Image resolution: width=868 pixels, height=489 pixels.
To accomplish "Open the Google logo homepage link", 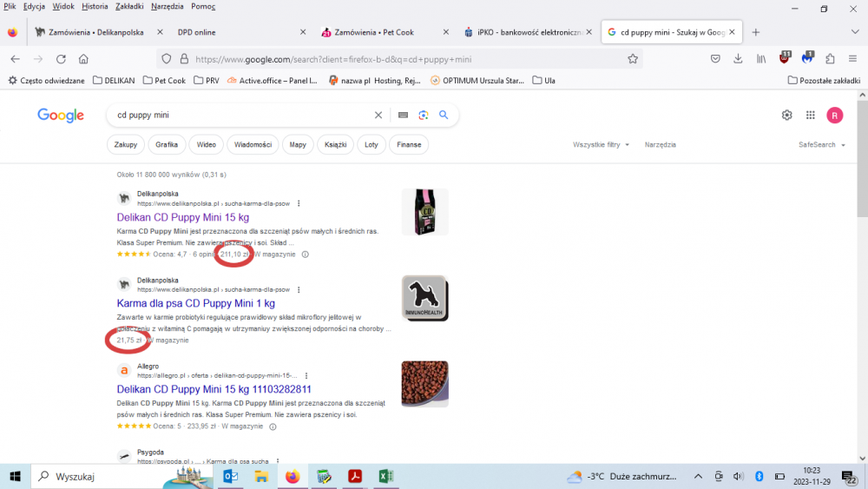I will [x=61, y=116].
